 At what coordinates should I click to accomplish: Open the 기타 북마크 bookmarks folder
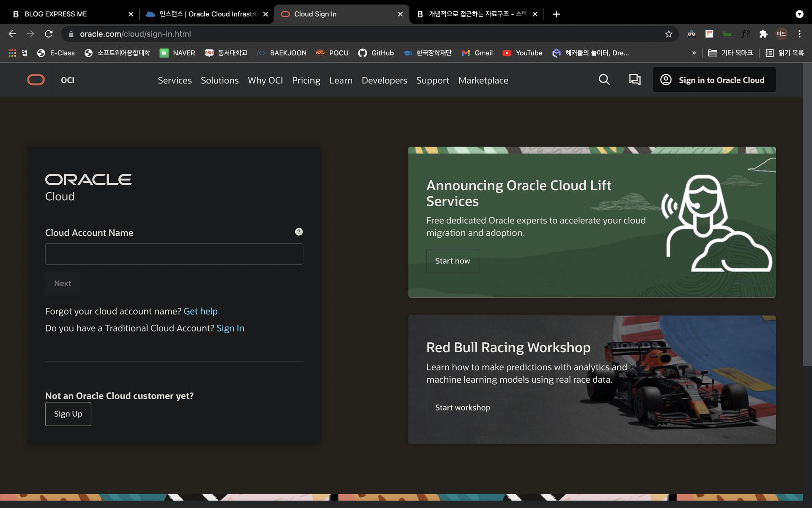730,53
